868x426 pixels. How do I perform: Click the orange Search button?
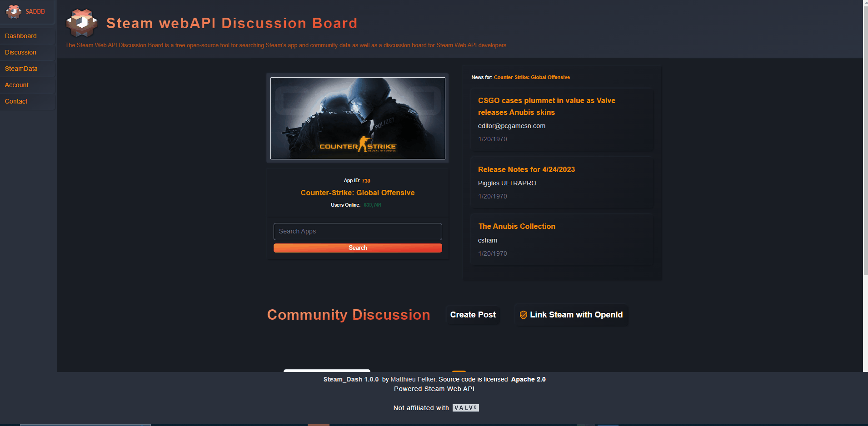[358, 248]
